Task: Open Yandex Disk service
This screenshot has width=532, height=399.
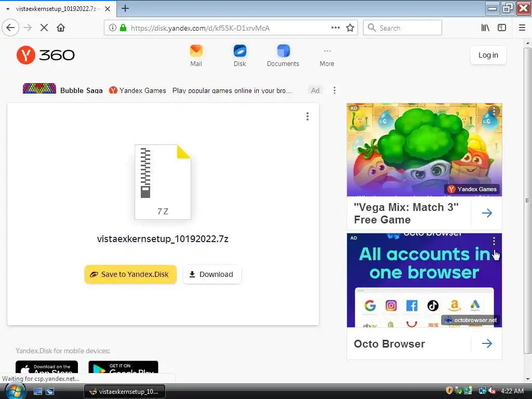Action: (240, 56)
